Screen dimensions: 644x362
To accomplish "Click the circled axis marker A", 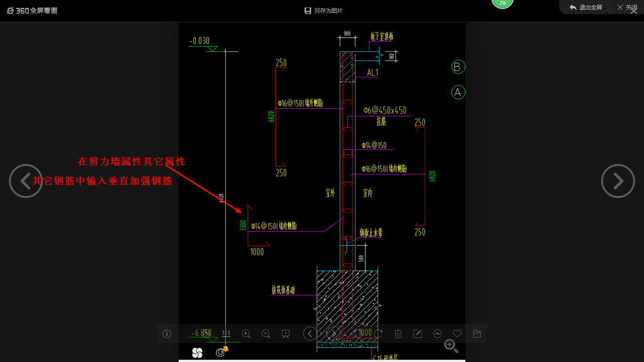I will click(458, 92).
